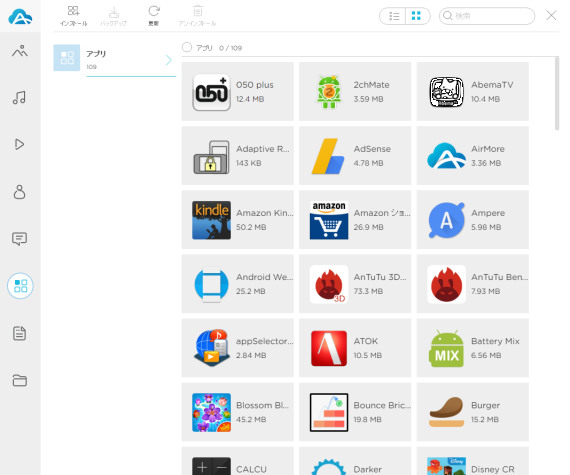Viewport: 570px width, 475px height.
Task: Expand the Apps category chevron
Action: click(x=168, y=60)
